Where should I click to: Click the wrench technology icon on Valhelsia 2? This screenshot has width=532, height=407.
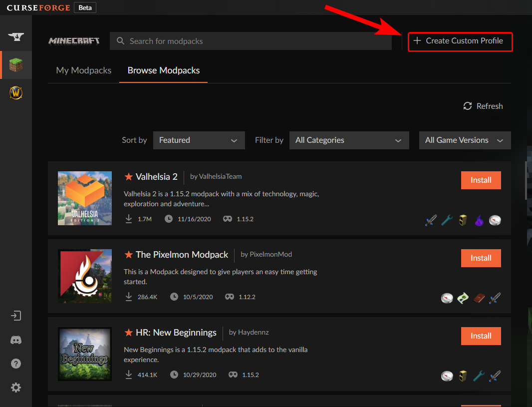[447, 220]
